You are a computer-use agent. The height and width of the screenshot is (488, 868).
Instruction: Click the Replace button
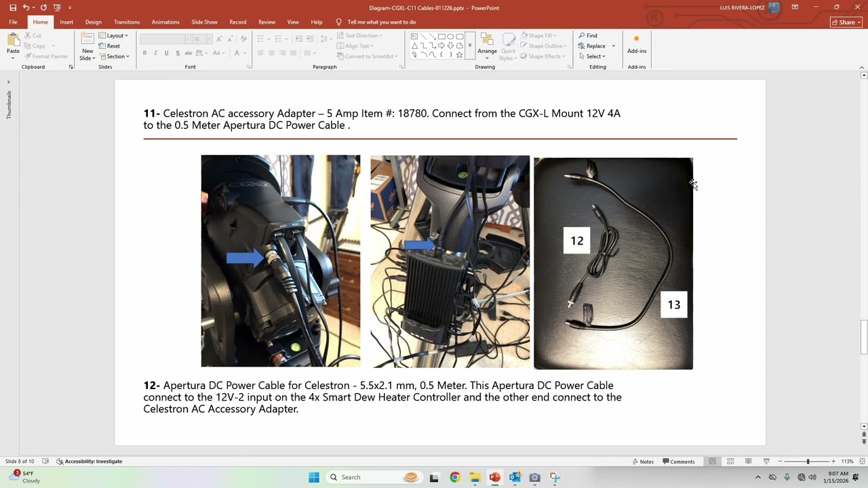pos(592,46)
